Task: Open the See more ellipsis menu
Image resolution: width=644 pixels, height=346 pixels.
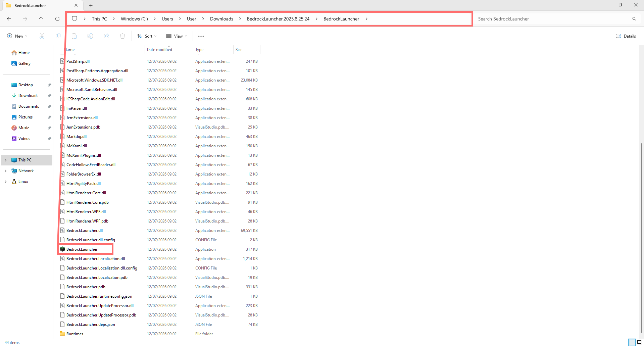Action: point(201,36)
